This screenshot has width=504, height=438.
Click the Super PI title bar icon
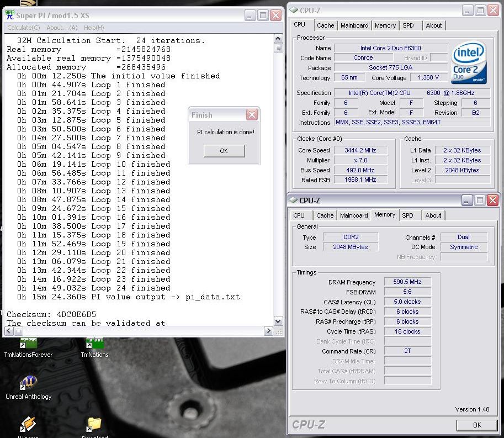9,15
